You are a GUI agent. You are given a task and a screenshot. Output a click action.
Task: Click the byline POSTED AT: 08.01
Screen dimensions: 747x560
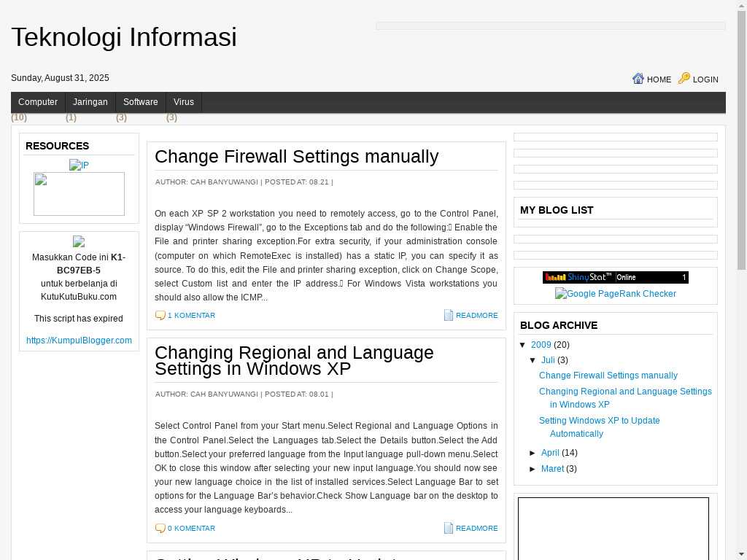point(297,394)
